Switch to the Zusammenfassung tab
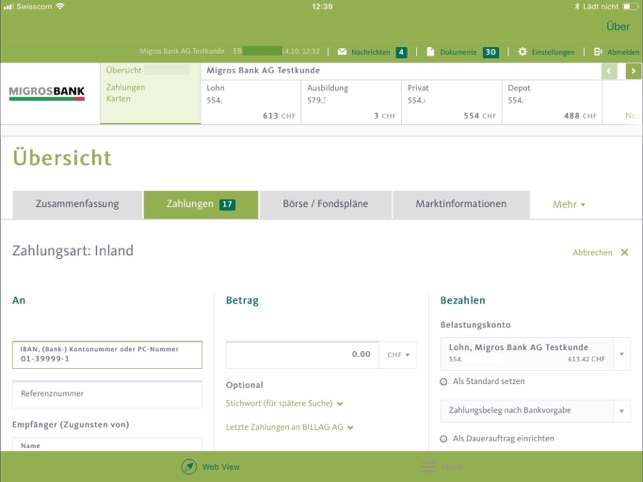 pos(77,204)
